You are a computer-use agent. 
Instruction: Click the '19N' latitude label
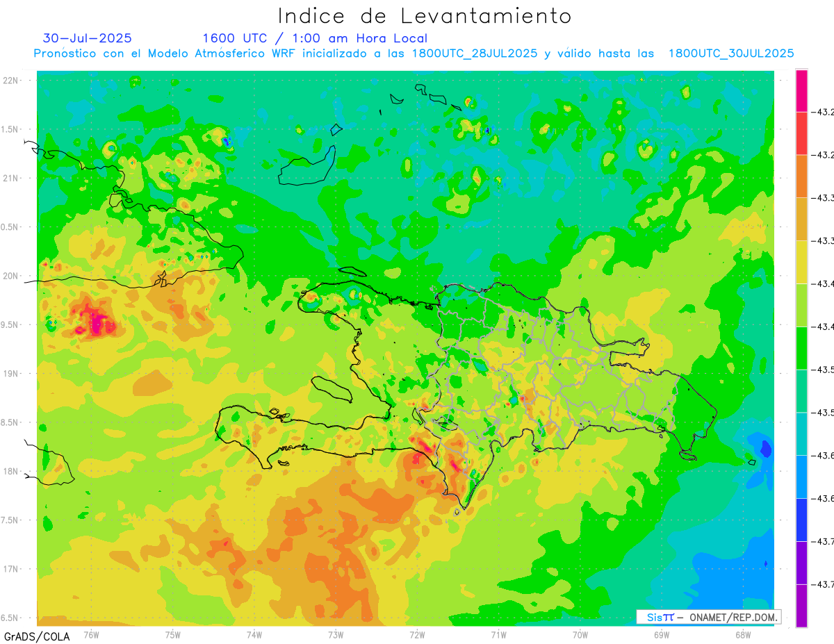[12, 374]
